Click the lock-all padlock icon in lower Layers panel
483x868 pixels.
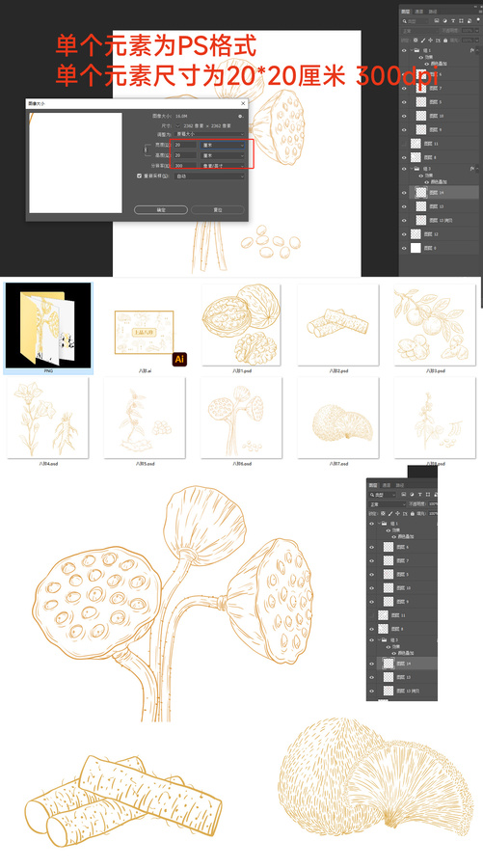pos(413,514)
